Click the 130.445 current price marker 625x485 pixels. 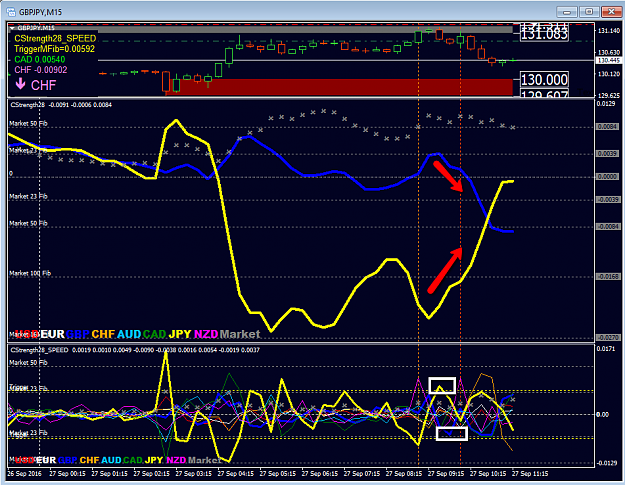pos(607,60)
